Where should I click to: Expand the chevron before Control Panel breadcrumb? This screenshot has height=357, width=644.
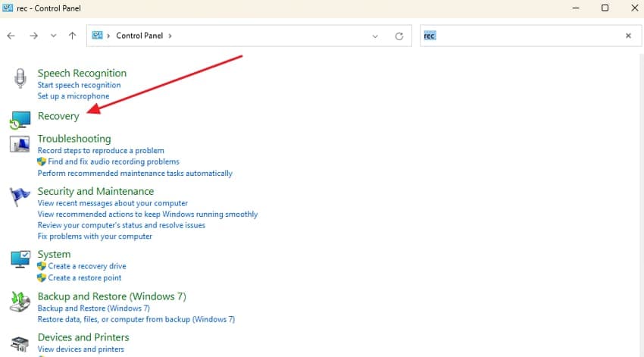108,36
